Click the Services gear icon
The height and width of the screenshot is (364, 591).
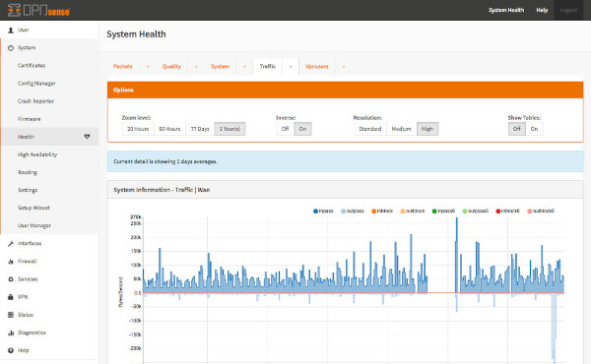[x=11, y=279]
